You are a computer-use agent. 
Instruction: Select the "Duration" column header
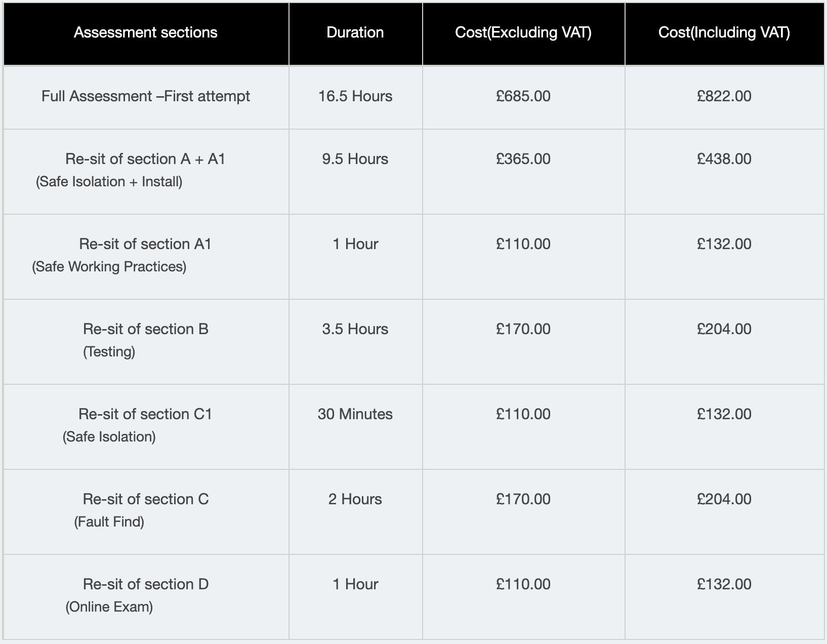355,32
